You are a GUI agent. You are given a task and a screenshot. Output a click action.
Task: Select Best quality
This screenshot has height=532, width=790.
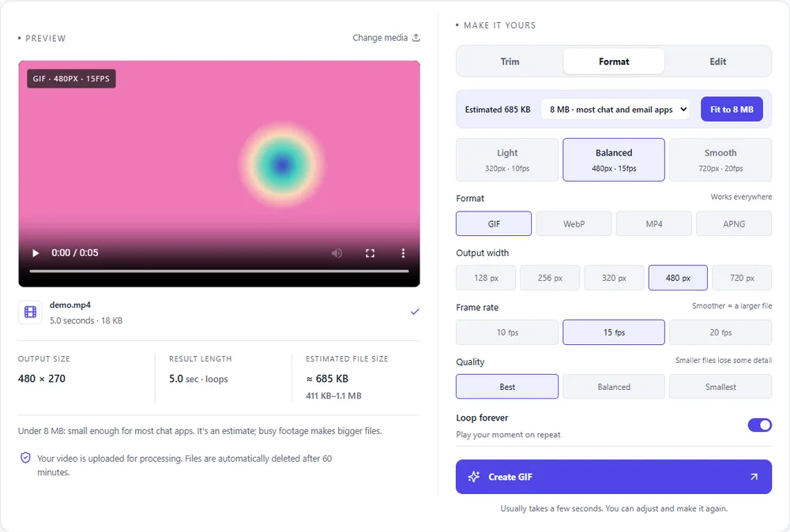tap(507, 387)
